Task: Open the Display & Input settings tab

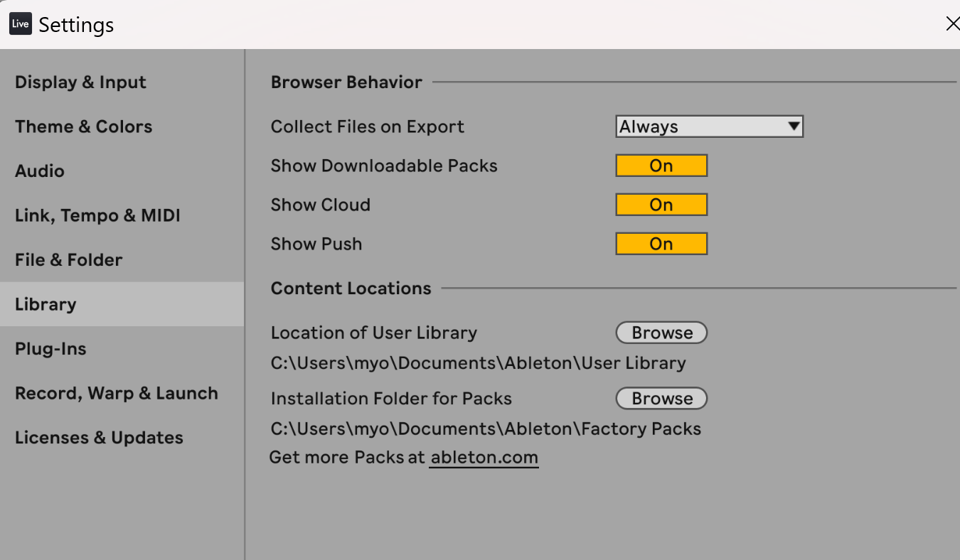Action: 80,82
